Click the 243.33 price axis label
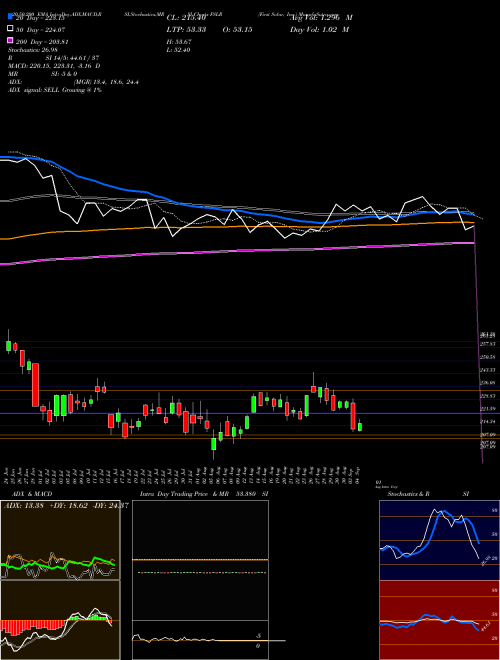The height and width of the screenshot is (660, 500). point(487,370)
